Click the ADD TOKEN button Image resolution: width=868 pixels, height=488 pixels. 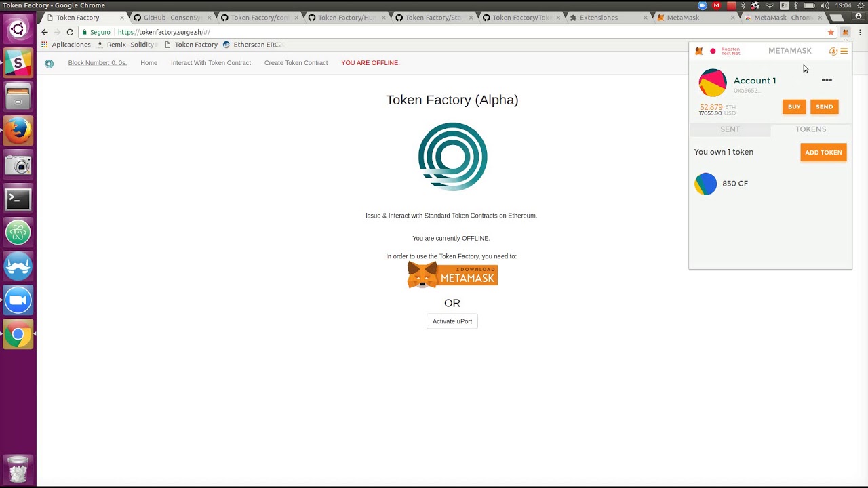(823, 152)
